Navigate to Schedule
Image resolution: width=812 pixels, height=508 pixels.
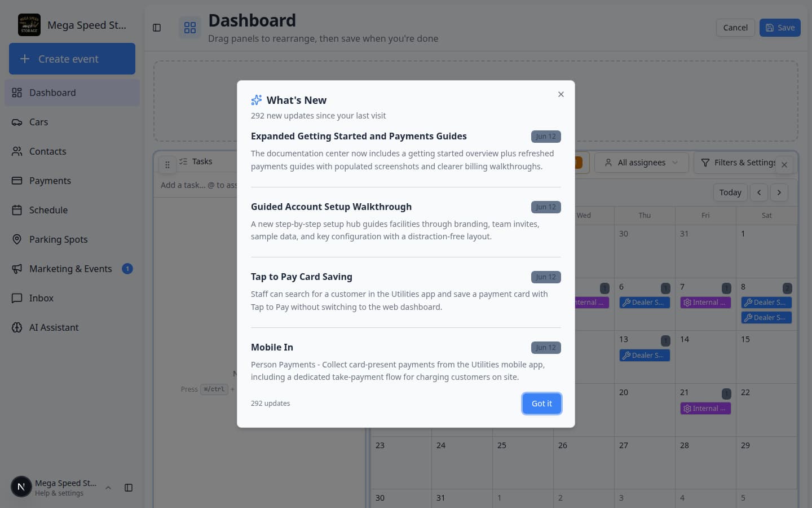coord(72,210)
